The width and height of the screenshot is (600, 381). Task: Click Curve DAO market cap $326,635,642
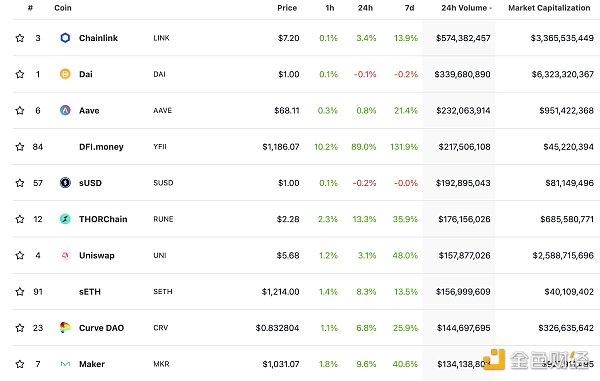point(566,328)
